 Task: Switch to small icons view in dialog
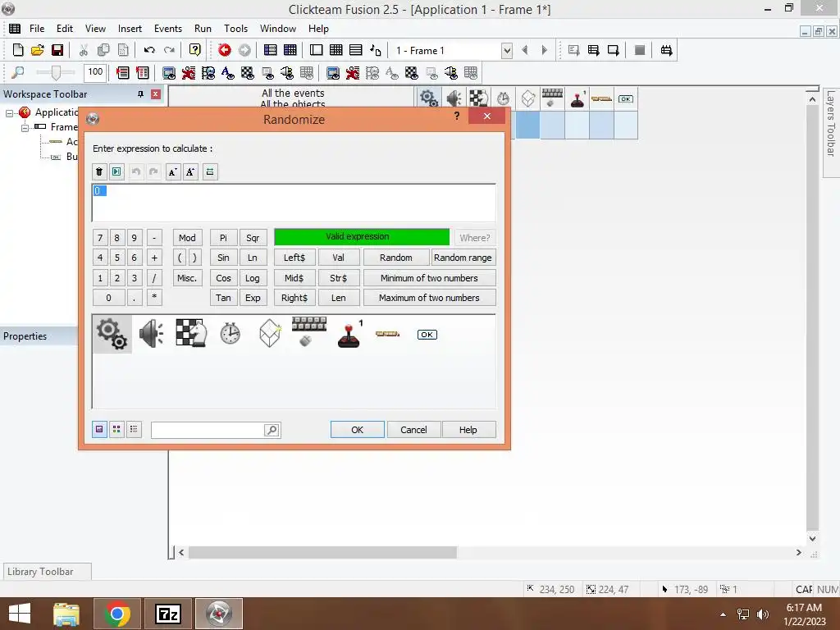[116, 429]
